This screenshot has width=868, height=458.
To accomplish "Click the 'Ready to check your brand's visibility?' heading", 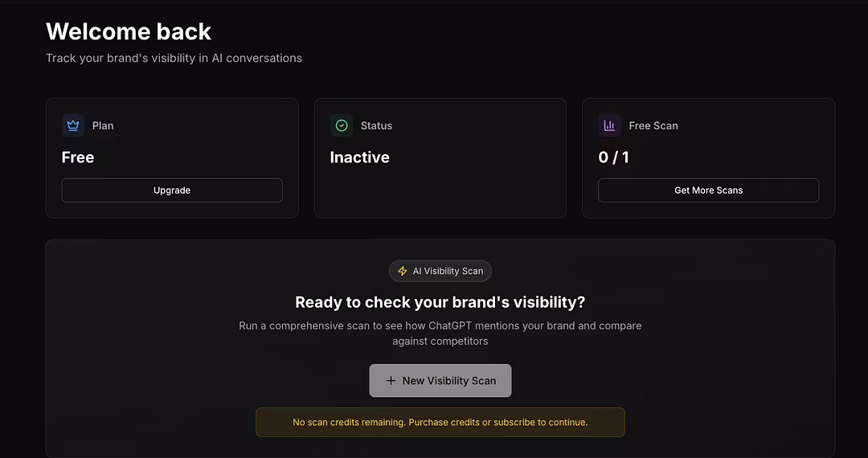I will (440, 302).
